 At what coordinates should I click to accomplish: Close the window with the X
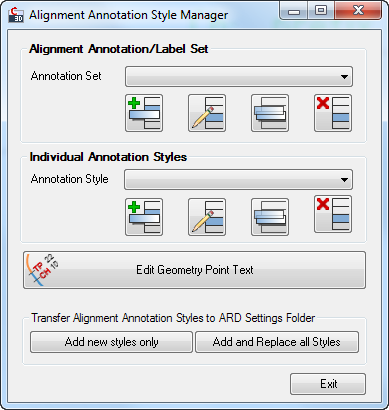pyautogui.click(x=358, y=11)
